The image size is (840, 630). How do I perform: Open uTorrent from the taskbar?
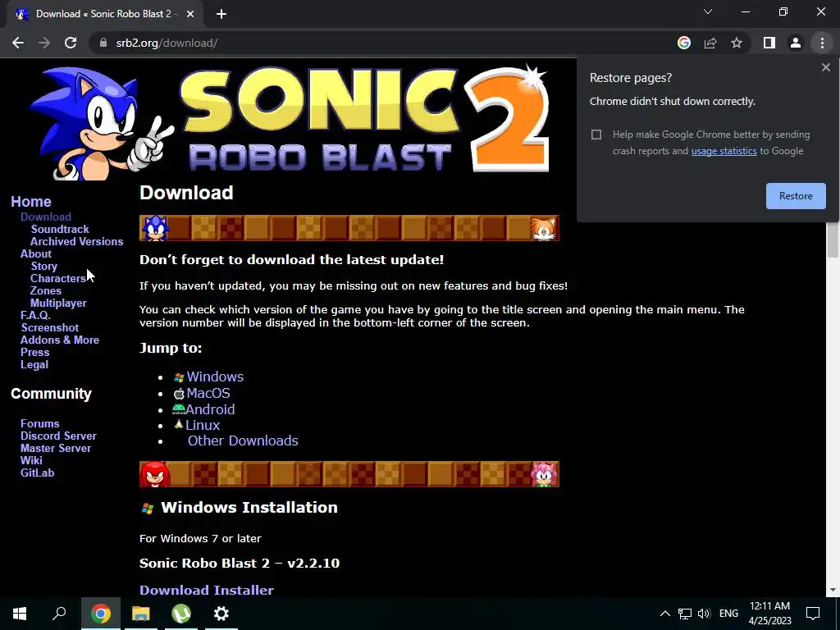(181, 614)
